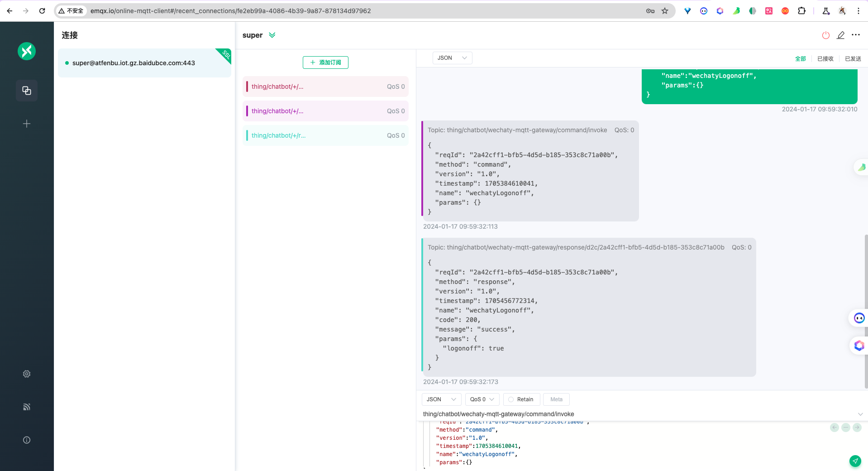
Task: Bookmark this page with the star icon
Action: pos(665,11)
